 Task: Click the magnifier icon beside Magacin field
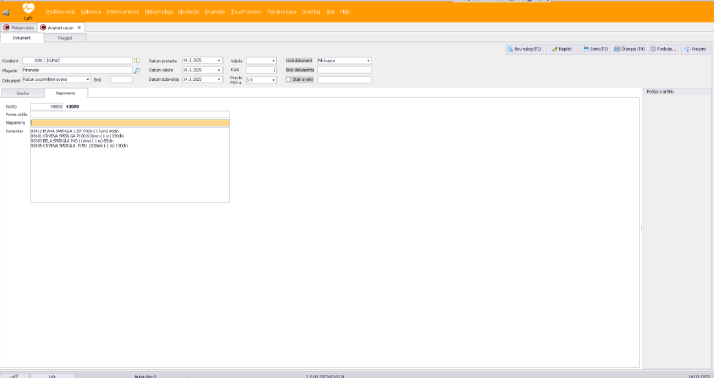[x=137, y=71]
